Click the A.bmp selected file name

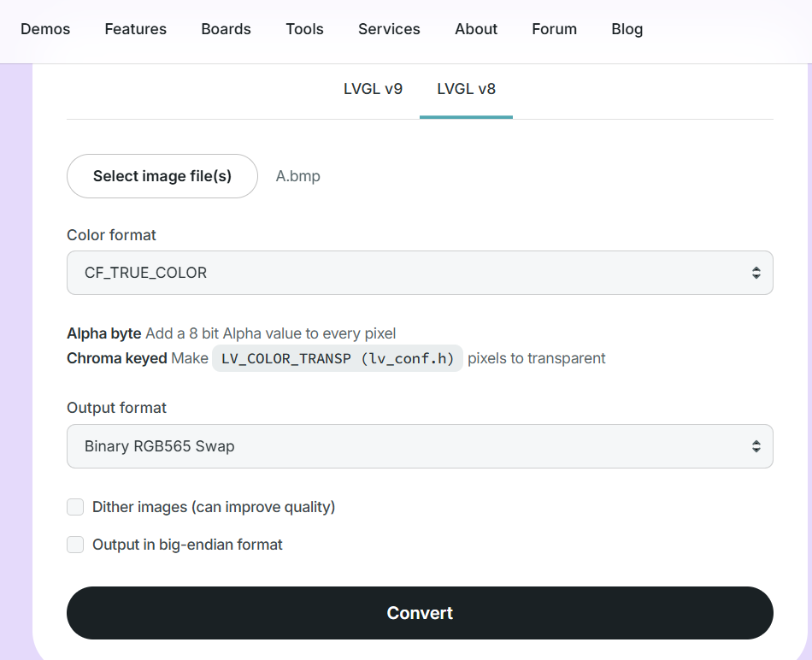(x=297, y=176)
